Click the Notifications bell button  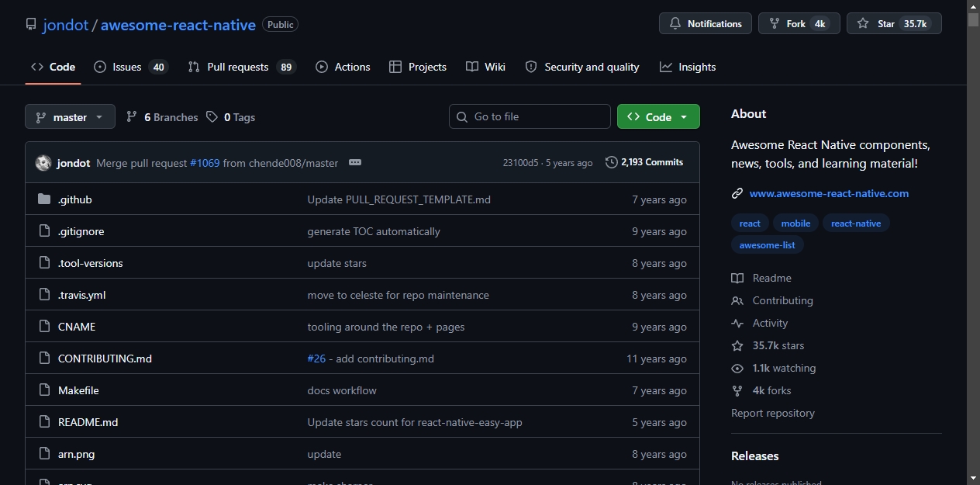pos(706,23)
